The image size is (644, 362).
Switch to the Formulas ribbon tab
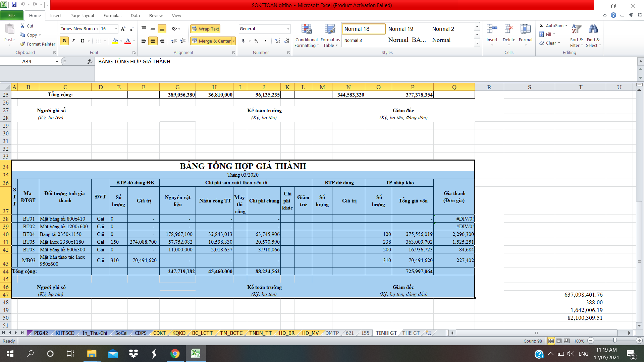112,15
